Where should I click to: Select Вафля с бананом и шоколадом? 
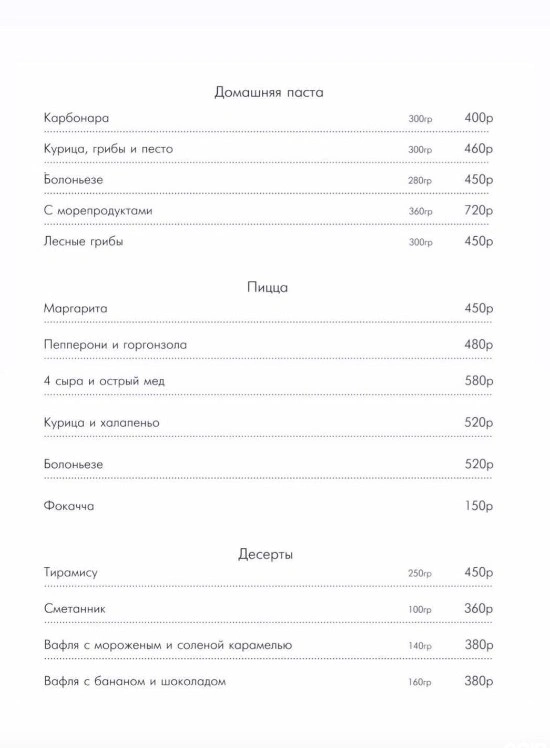click(x=135, y=681)
